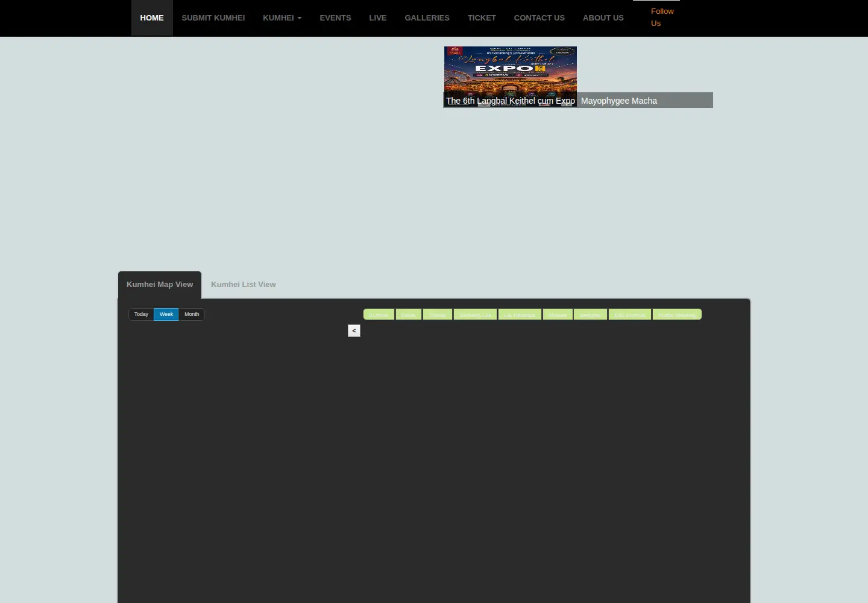
Task: Filter by the Shumang Lila category button
Action: point(475,315)
